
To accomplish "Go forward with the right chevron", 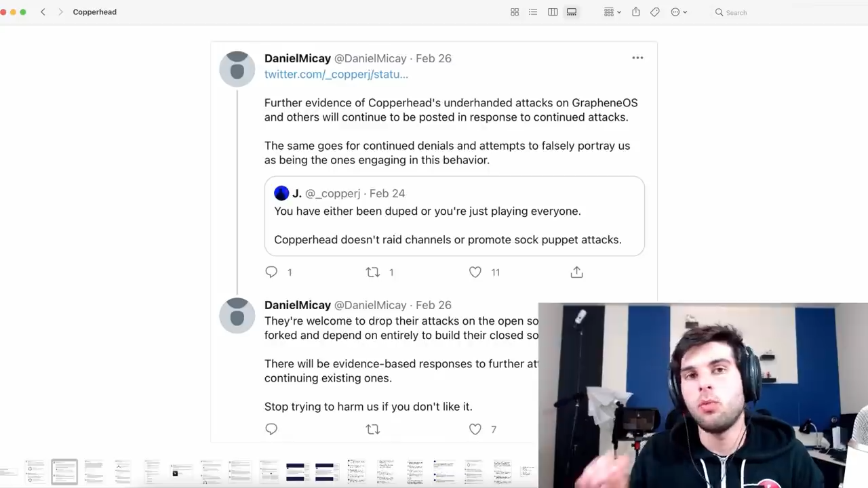I will [x=60, y=12].
